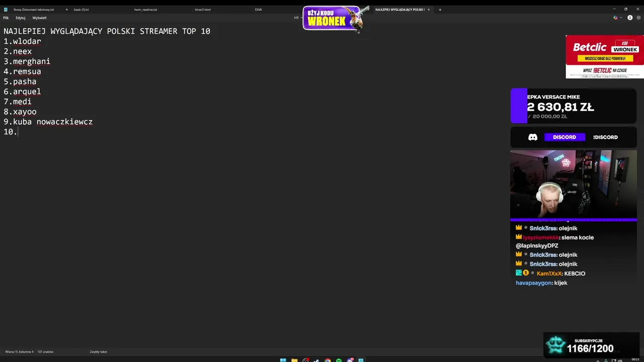Click the line '9.kuba nowaczkiewcz'
Viewport: 644px width, 362px height.
[x=48, y=122]
